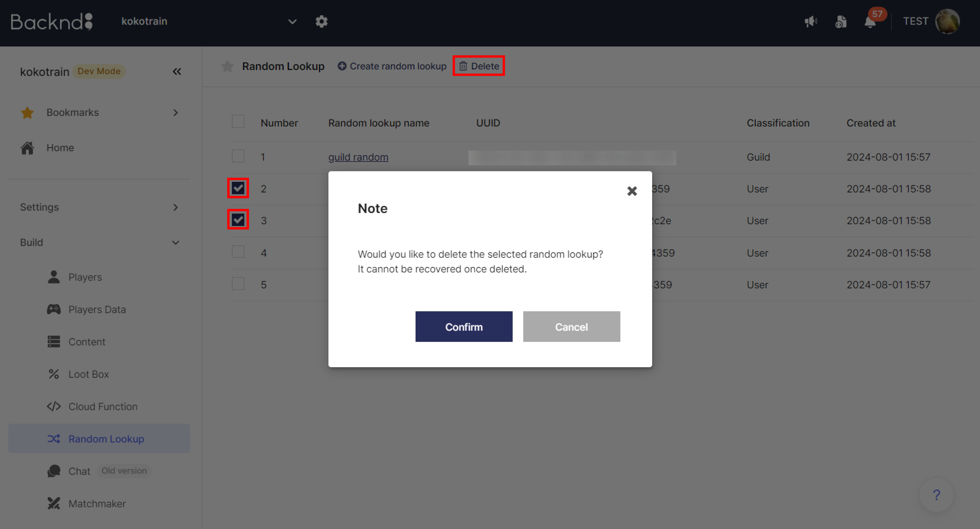Open the help question mark button

click(936, 495)
